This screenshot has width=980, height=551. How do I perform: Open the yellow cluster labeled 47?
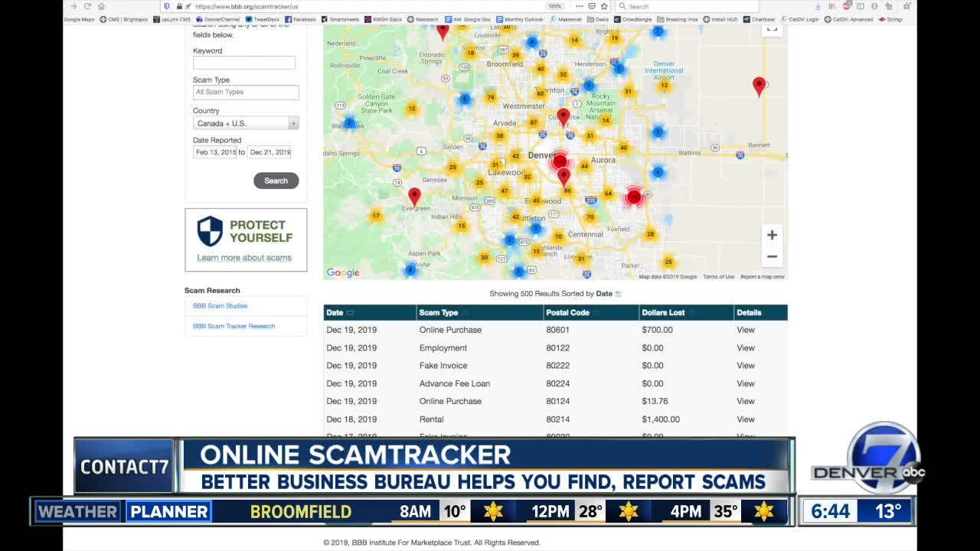[x=504, y=191]
